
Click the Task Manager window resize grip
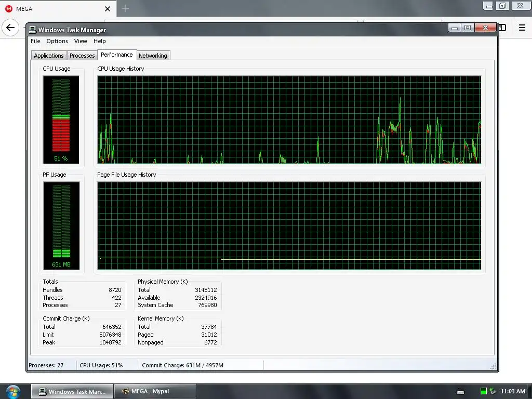(x=494, y=366)
